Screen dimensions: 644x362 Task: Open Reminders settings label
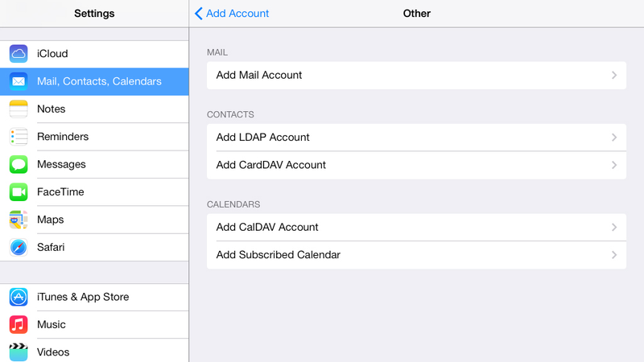(63, 137)
